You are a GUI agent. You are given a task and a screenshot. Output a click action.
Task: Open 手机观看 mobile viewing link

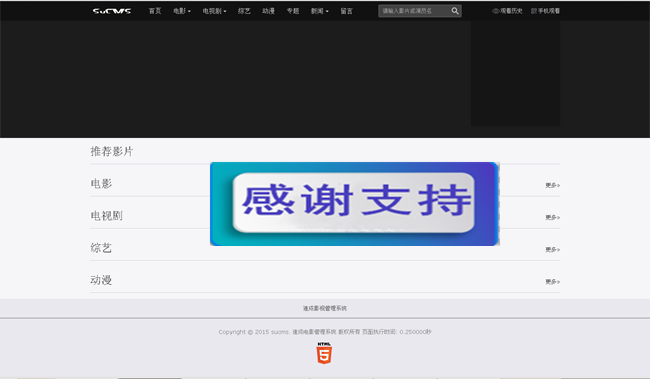546,11
